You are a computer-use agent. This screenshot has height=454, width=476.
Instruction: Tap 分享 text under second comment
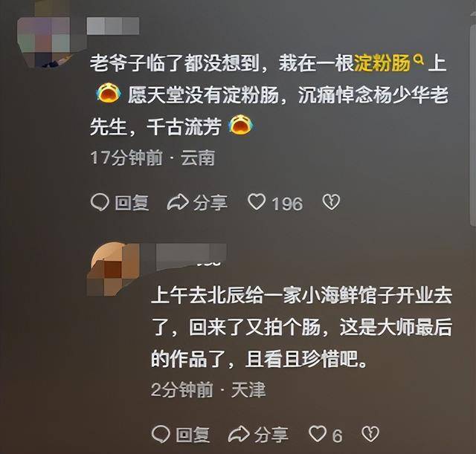271,435
